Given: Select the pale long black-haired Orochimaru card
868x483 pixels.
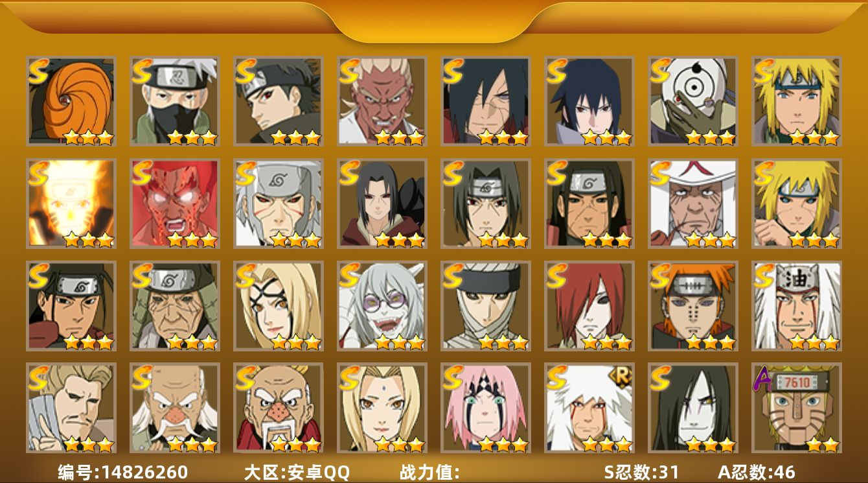Looking at the screenshot, I should pos(693,408).
